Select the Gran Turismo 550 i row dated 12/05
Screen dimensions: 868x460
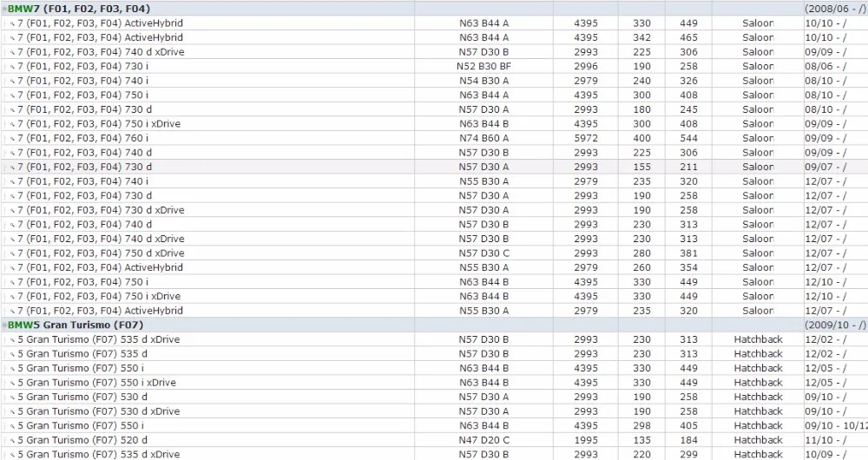(x=434, y=368)
